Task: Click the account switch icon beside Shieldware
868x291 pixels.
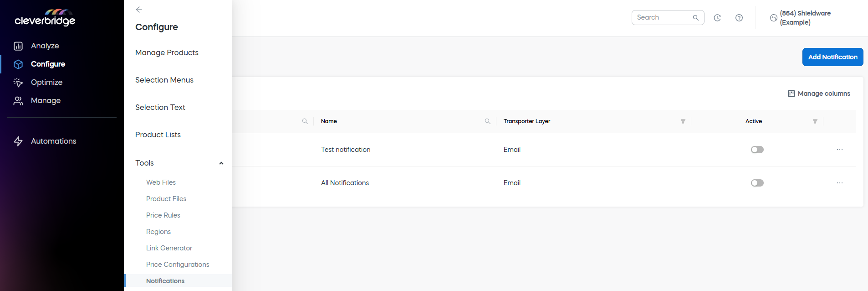Action: coord(773,18)
